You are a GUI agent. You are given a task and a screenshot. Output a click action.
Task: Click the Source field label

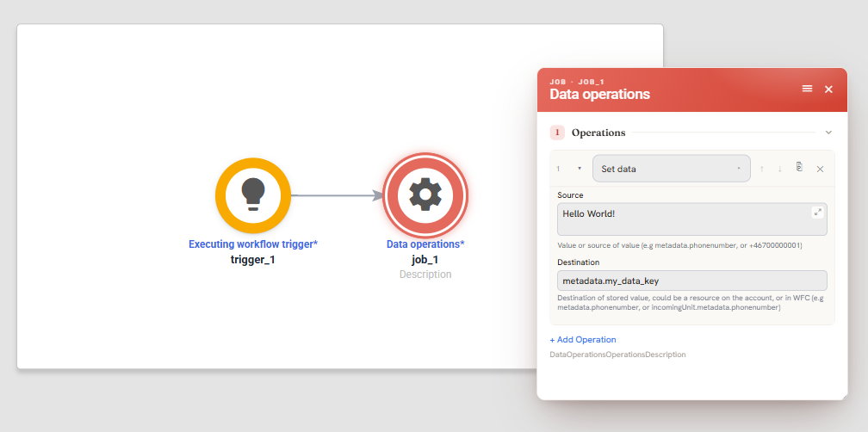[x=570, y=195]
